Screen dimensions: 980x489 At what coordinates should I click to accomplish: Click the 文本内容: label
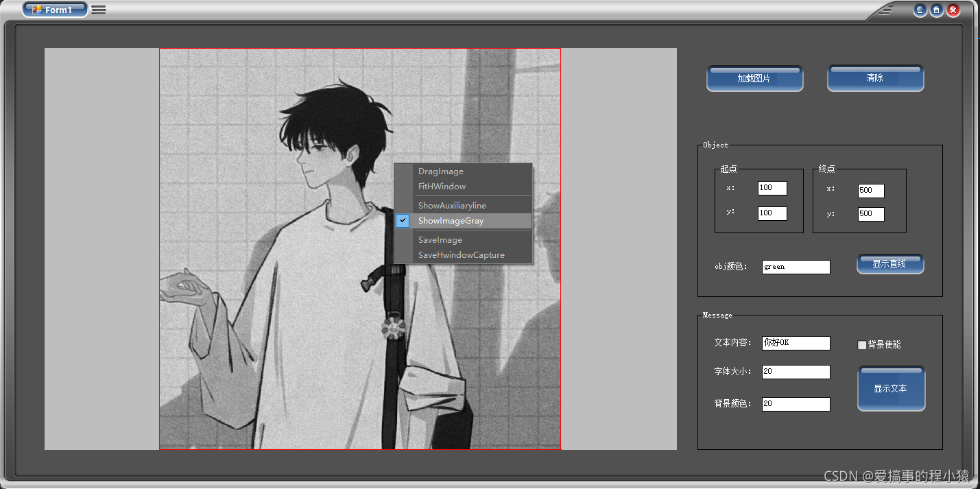(x=732, y=342)
